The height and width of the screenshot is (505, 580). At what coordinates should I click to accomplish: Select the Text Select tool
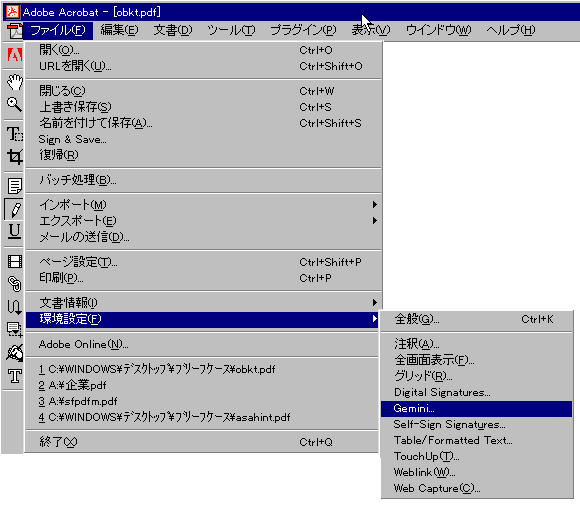point(15,134)
